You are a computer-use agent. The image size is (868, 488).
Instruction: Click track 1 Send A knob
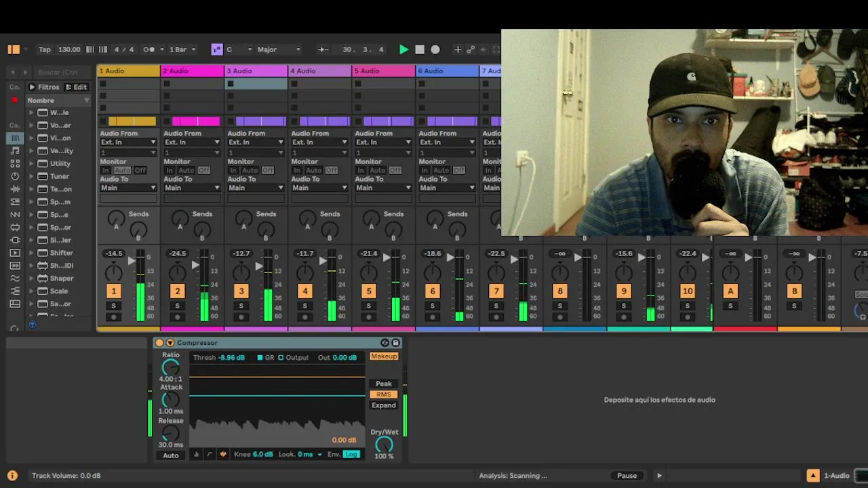pos(117,220)
